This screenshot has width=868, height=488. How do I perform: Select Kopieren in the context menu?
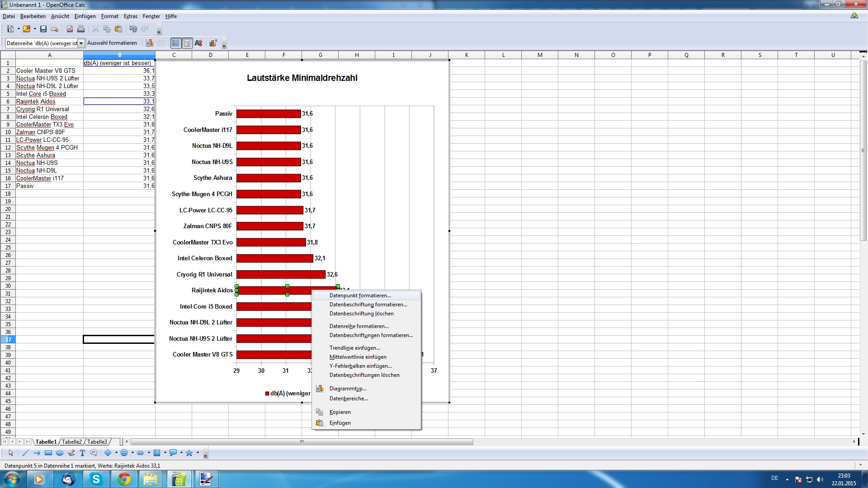point(366,412)
